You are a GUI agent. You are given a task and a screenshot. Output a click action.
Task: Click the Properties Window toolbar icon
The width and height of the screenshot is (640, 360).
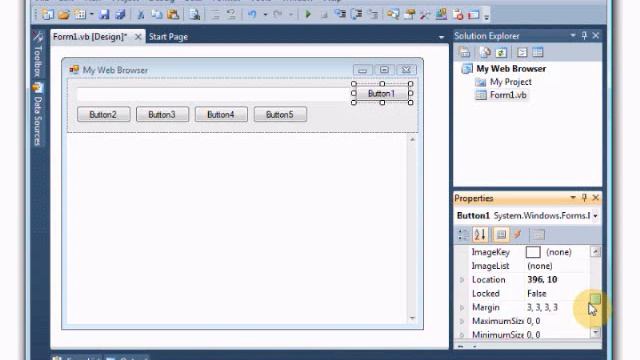pos(409,15)
